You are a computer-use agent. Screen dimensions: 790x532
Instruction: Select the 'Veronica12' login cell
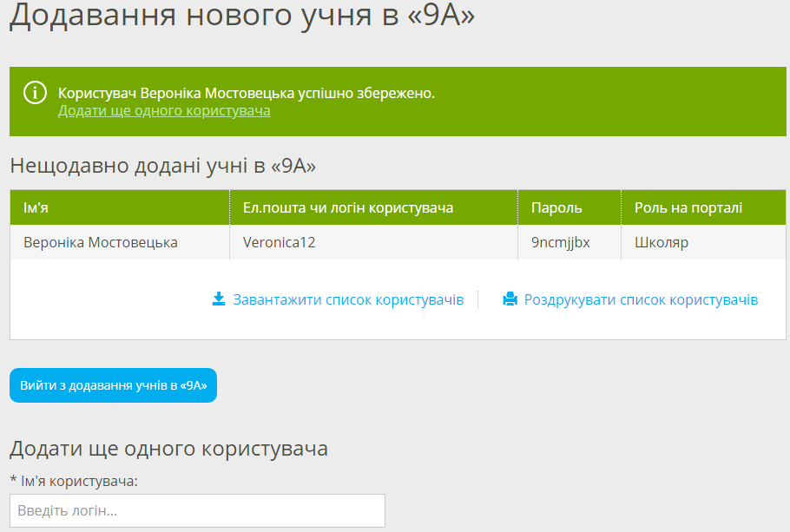(x=374, y=242)
